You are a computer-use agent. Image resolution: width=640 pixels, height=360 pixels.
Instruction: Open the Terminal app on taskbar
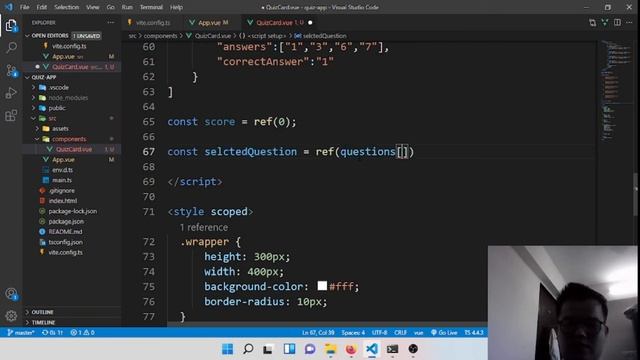point(392,349)
